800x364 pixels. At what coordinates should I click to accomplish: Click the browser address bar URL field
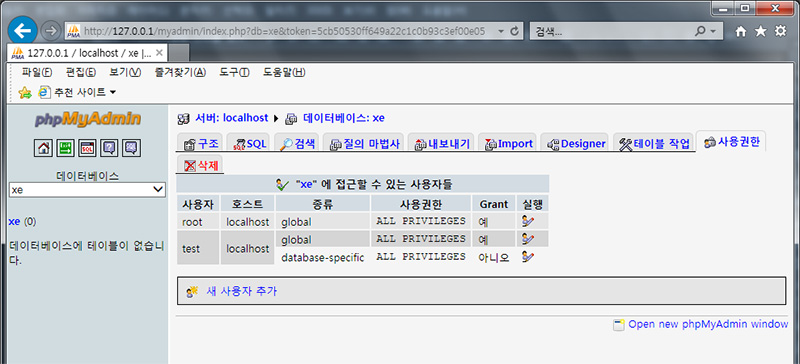point(284,31)
